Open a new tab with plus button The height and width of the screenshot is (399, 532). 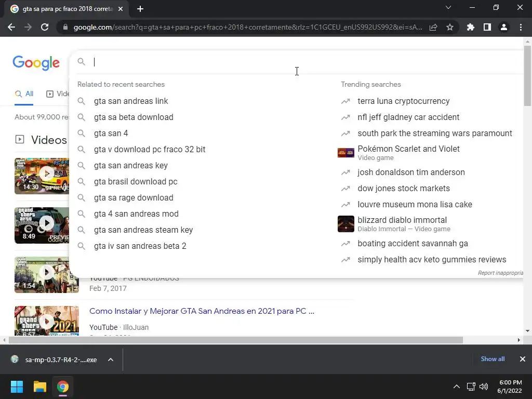point(140,9)
